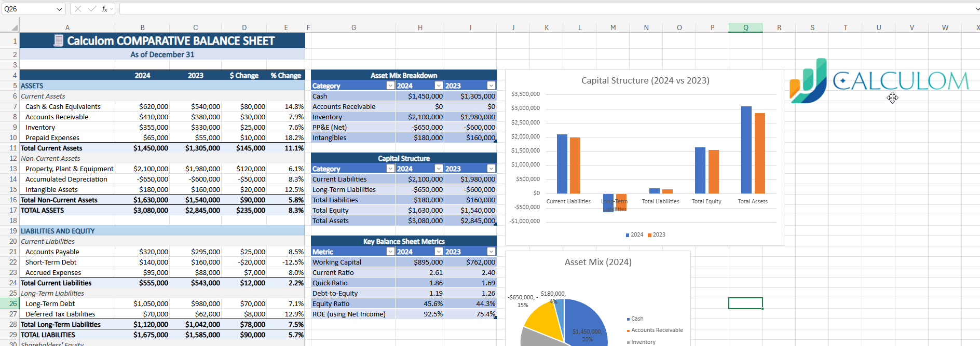Viewport: 980px width, 346px height.
Task: Click the orange 2023 legend swatch
Action: click(649, 235)
